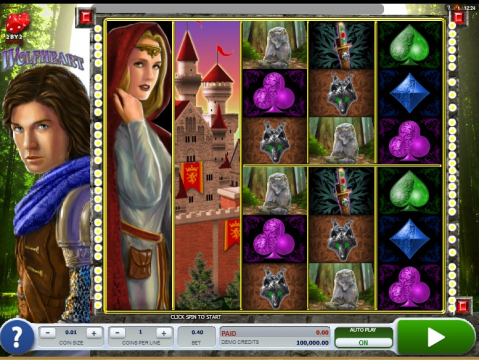Viewport: 479px width, 360px height.
Task: Increase coins per line with plus
Action: pos(163,333)
